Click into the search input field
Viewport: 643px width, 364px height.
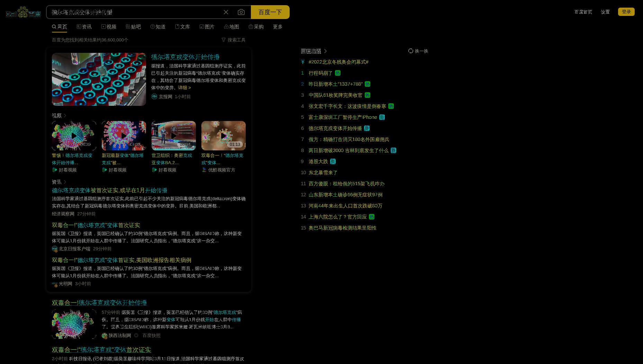[135, 12]
